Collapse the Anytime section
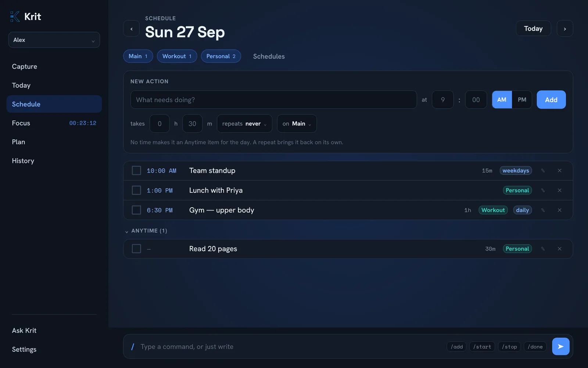588x368 pixels. coord(146,231)
